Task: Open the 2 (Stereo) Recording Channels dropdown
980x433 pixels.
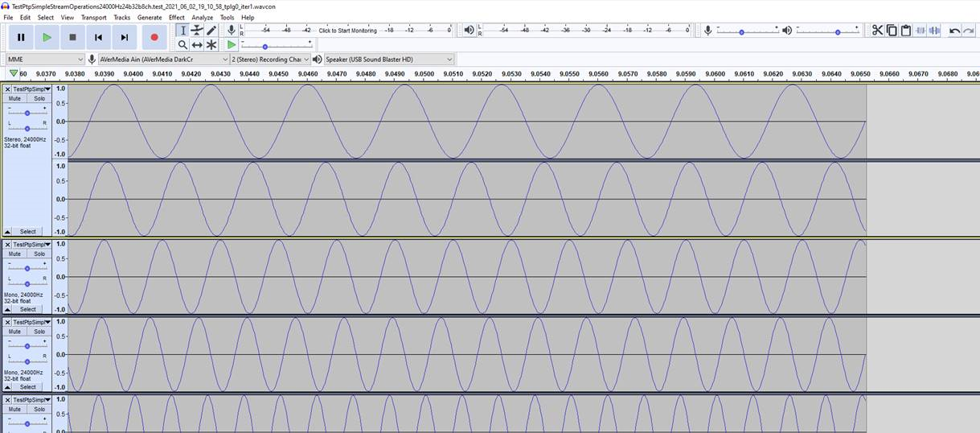Action: (270, 59)
